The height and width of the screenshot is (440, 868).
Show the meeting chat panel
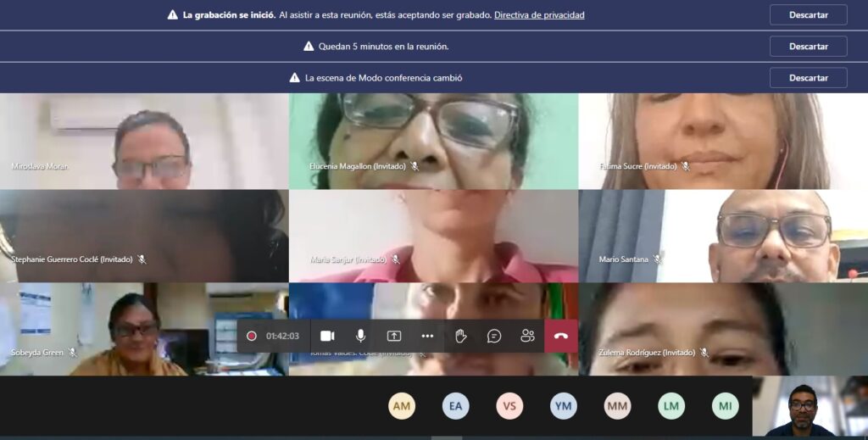point(494,336)
